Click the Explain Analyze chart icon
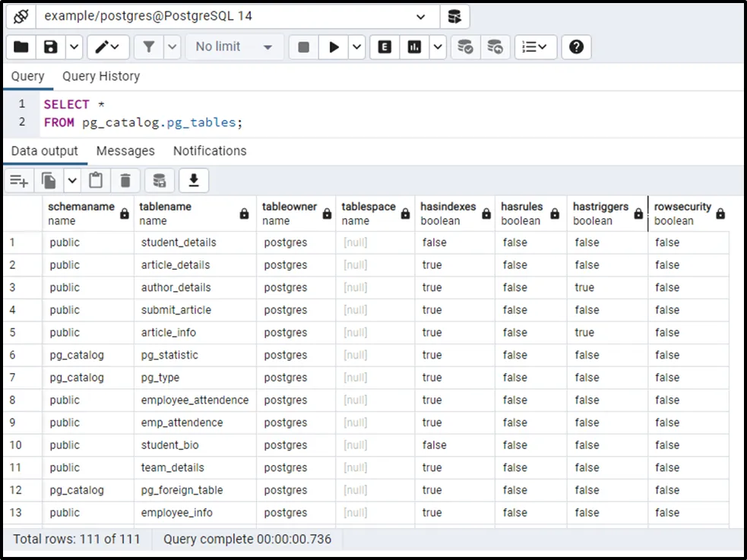747x560 pixels. click(x=414, y=47)
